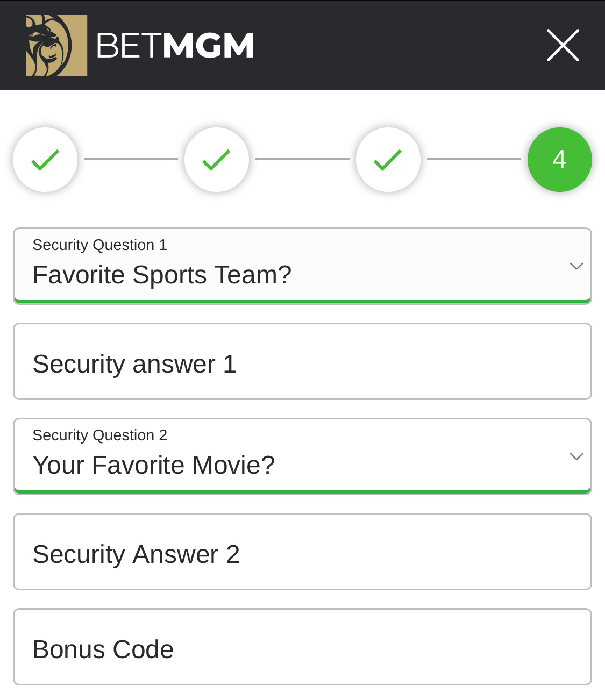Click into the Bonus Code field
This screenshot has width=605, height=700.
pos(302,647)
